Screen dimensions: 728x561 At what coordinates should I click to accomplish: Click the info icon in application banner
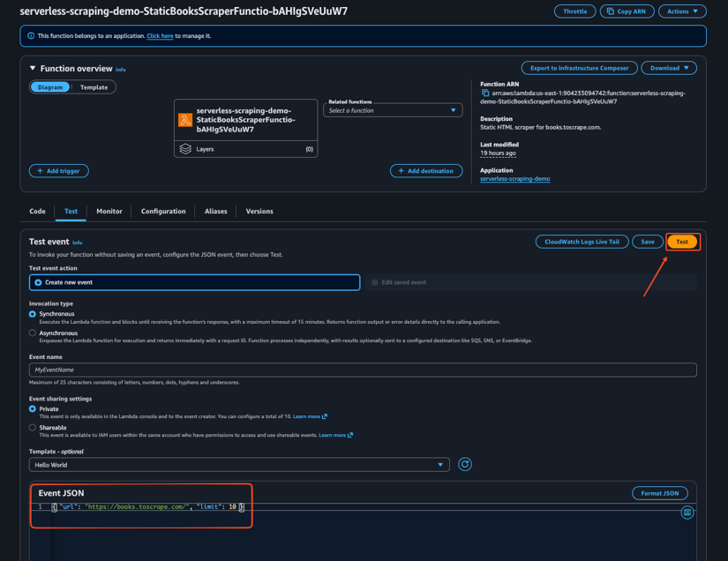point(31,36)
